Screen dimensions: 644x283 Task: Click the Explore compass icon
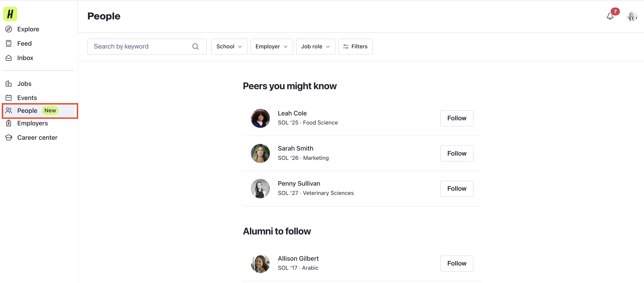[9, 29]
